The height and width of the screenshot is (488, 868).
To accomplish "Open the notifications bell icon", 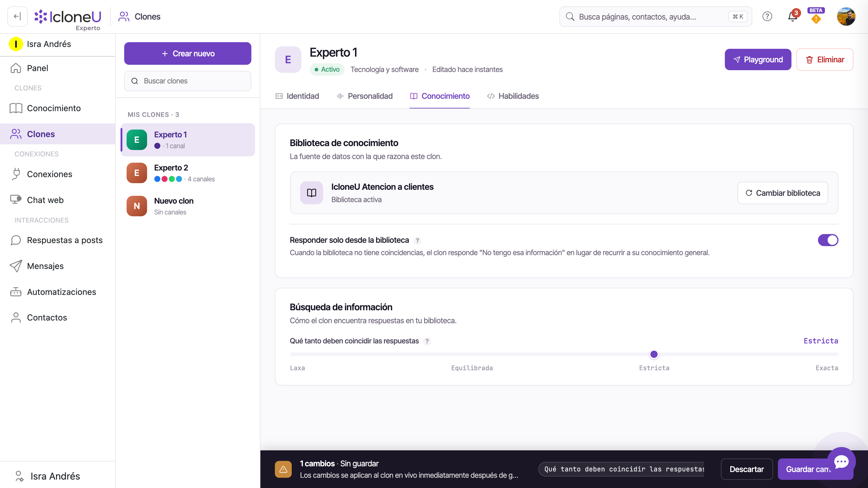I will (x=793, y=16).
